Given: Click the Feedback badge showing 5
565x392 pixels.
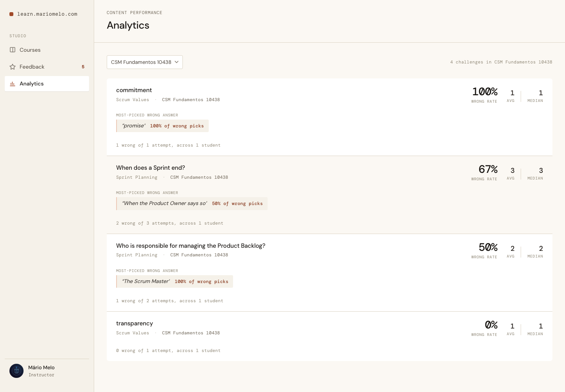Looking at the screenshot, I should pyautogui.click(x=83, y=67).
